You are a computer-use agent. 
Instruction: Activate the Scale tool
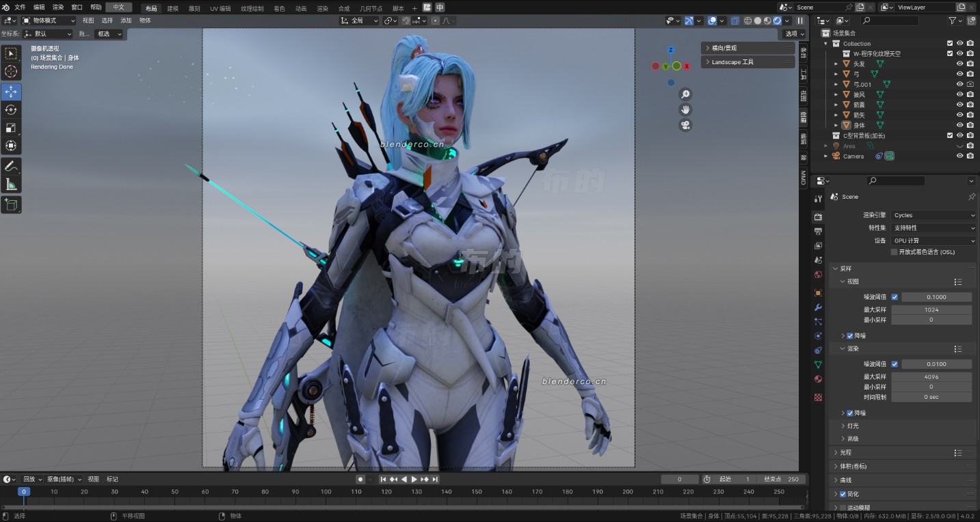(11, 128)
